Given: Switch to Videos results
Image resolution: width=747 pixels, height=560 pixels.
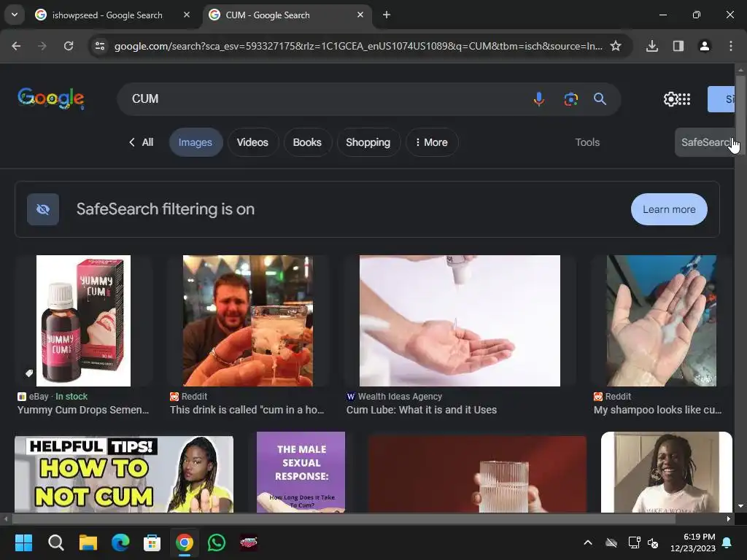Looking at the screenshot, I should [x=252, y=142].
